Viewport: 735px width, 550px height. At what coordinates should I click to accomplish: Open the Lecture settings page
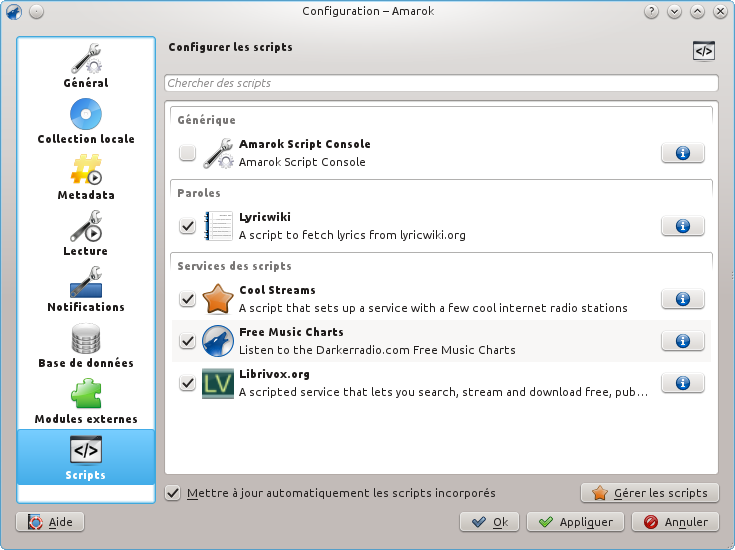86,233
